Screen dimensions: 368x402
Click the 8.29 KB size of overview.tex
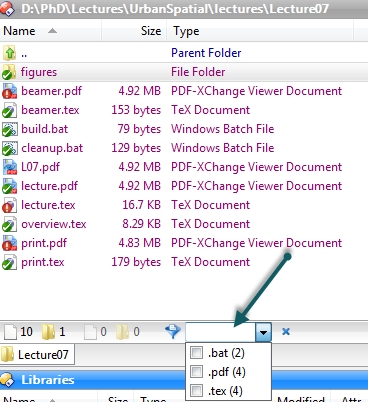141,224
